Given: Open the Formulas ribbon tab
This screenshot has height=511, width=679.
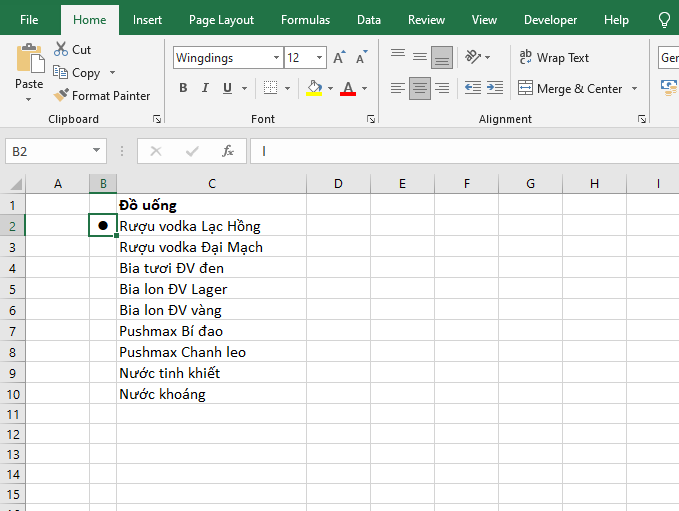Looking at the screenshot, I should (305, 20).
